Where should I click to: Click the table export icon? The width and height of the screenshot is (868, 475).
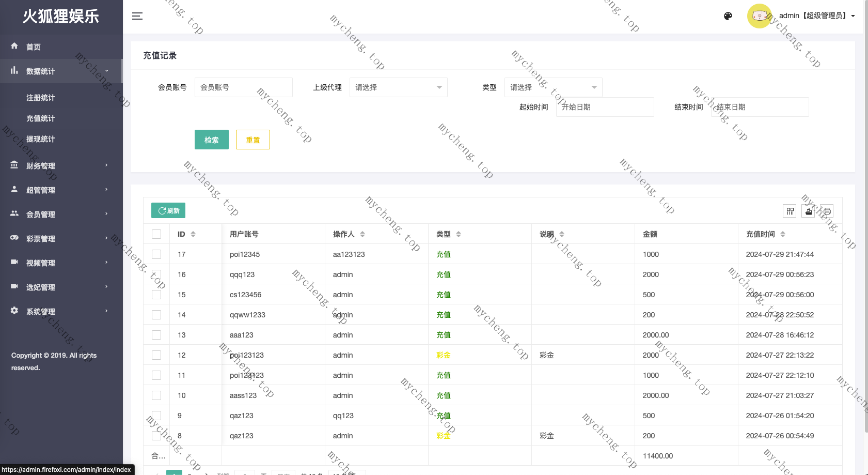coord(808,211)
